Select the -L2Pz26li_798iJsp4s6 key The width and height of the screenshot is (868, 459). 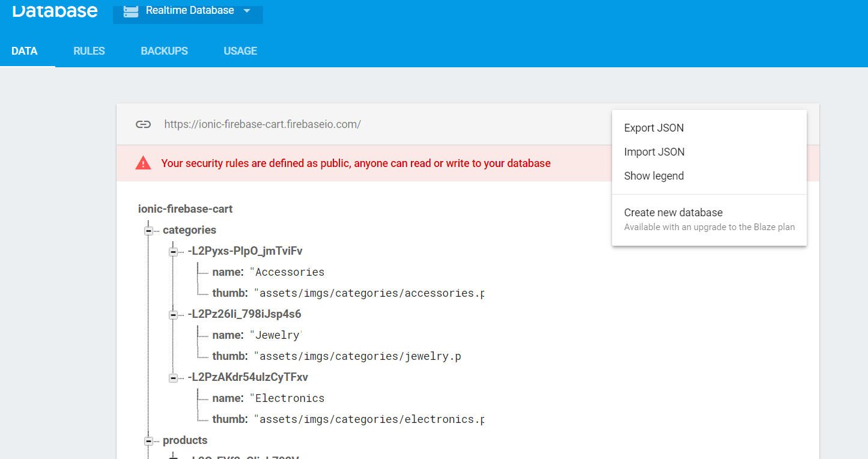click(244, 314)
